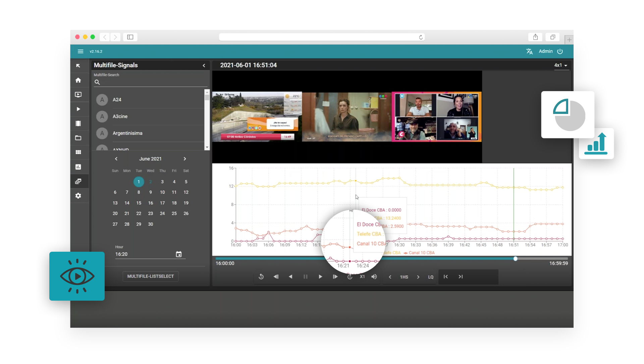Open the 4x1 layout dropdown
The height and width of the screenshot is (364, 644).
point(560,65)
